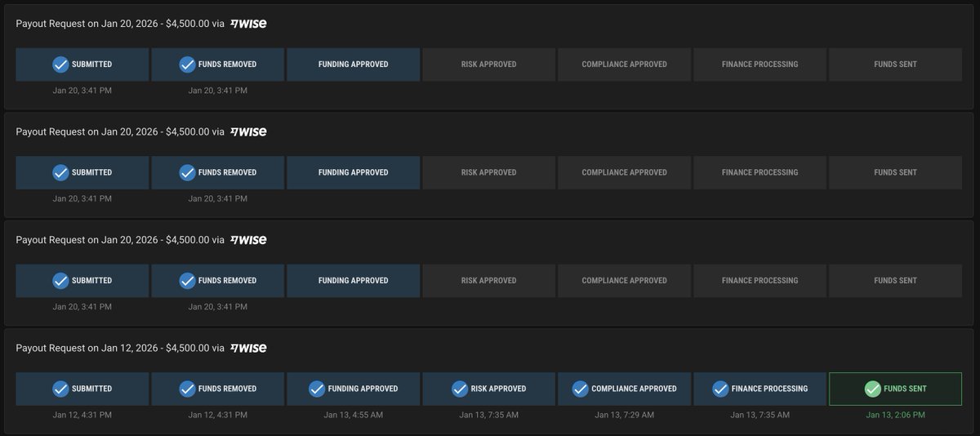Click the Funds Removed checkmark in the Jan 12 payout
Viewport: 980px width, 436px height.
click(x=187, y=389)
